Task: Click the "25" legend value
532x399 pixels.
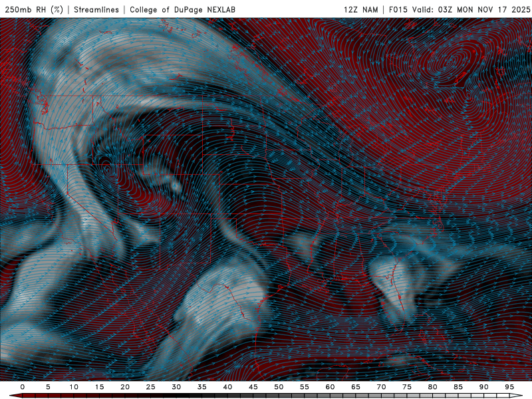Action: pos(151,387)
